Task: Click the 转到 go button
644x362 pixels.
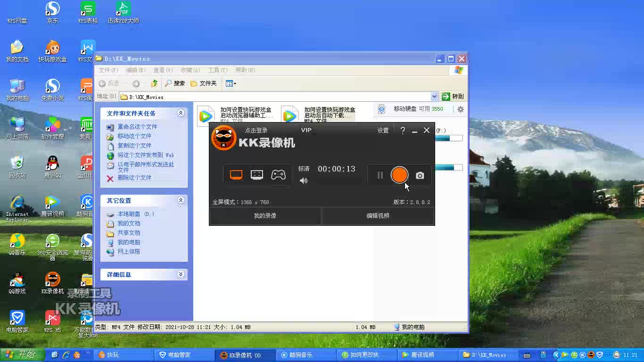Action: [x=453, y=97]
